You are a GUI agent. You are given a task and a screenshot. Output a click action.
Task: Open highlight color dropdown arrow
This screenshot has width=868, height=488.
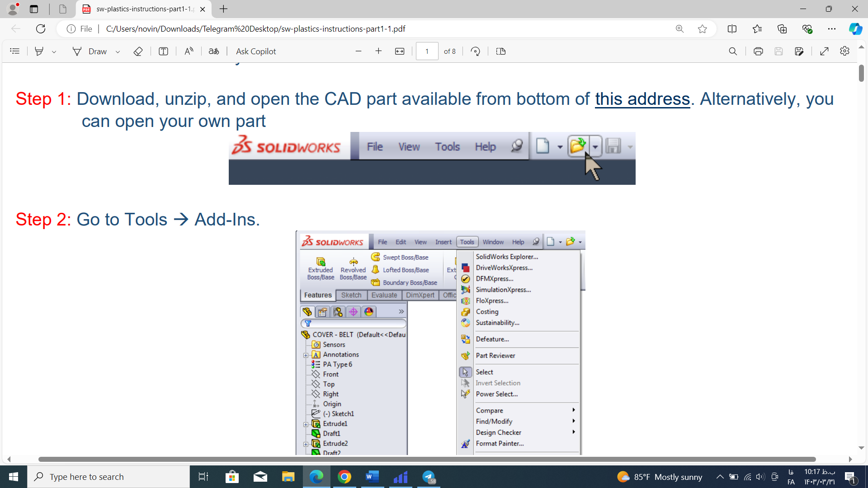(x=54, y=52)
